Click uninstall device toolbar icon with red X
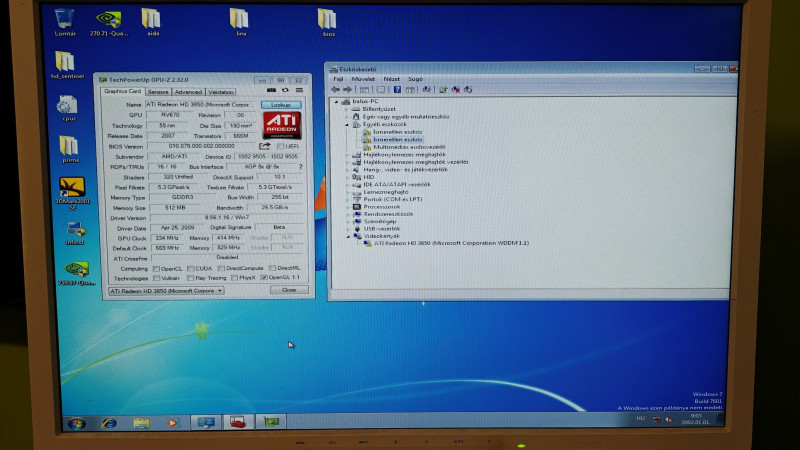This screenshot has height=450, width=800. [x=456, y=90]
